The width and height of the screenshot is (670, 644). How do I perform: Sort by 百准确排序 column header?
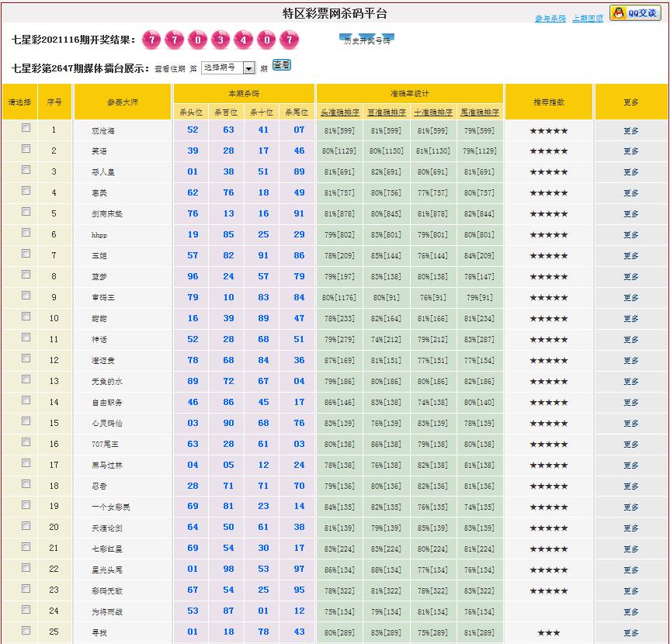pos(386,113)
